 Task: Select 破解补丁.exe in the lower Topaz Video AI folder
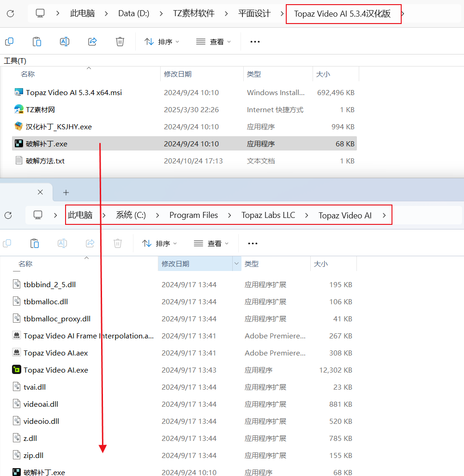pos(44,472)
